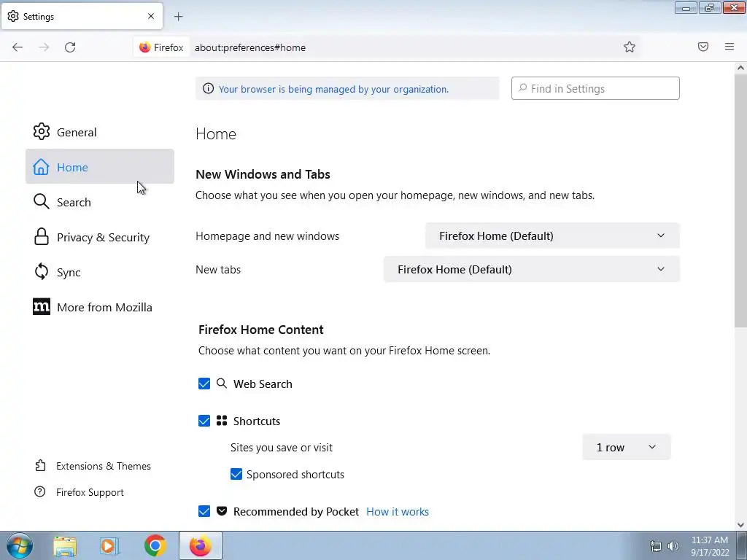Bookmark this page with the star icon
Image resolution: width=747 pixels, height=560 pixels.
(x=630, y=47)
